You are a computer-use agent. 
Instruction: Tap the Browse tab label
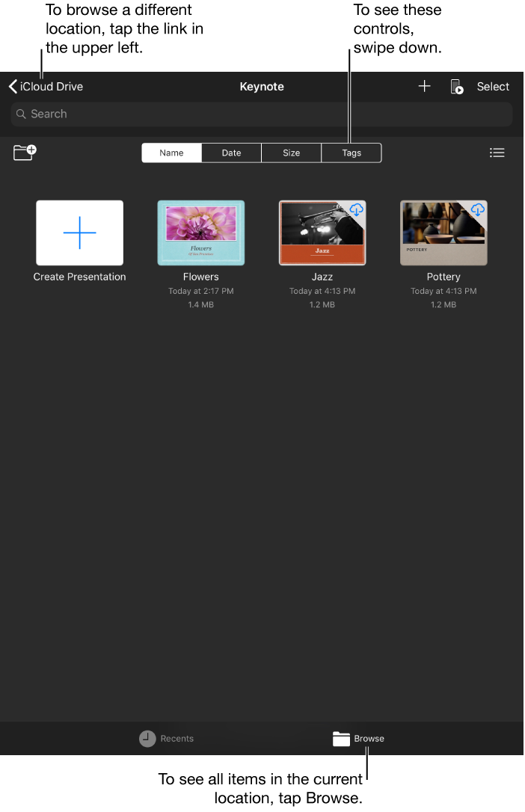[369, 739]
